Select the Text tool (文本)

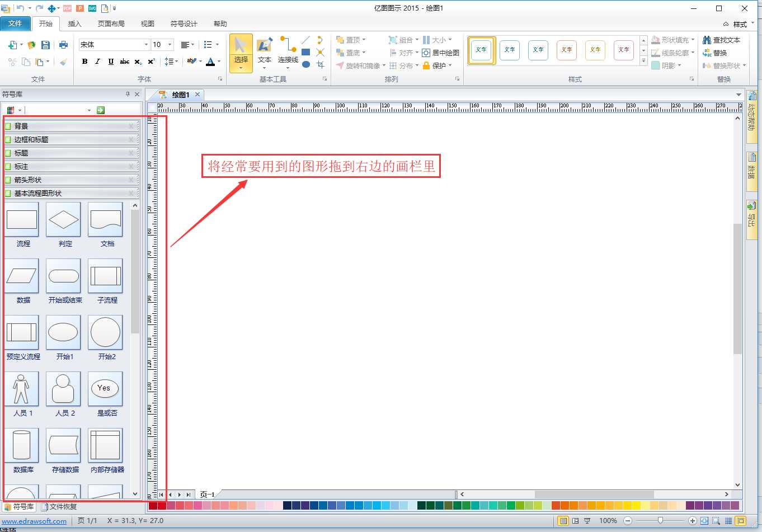coord(264,52)
